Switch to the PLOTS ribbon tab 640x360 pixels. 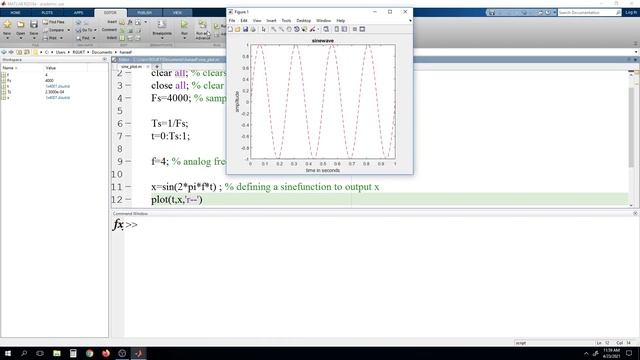pos(47,13)
